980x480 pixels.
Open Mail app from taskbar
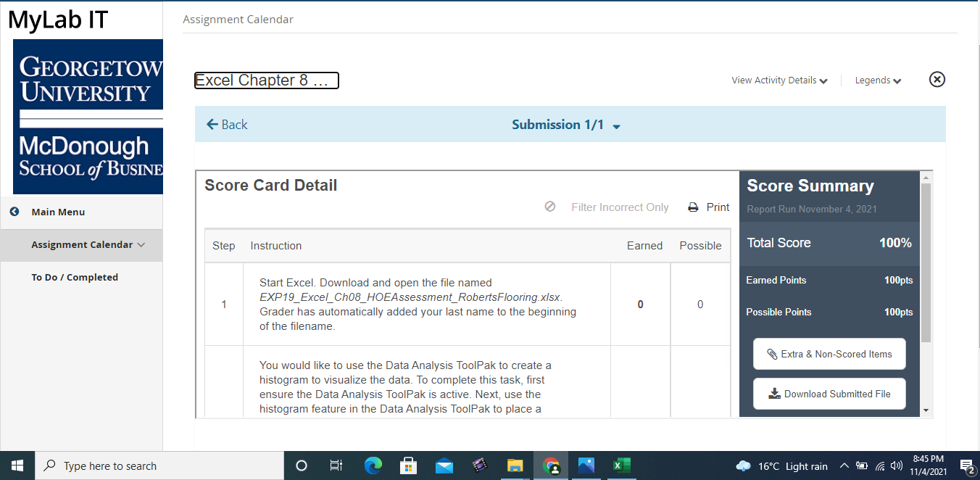(x=444, y=465)
